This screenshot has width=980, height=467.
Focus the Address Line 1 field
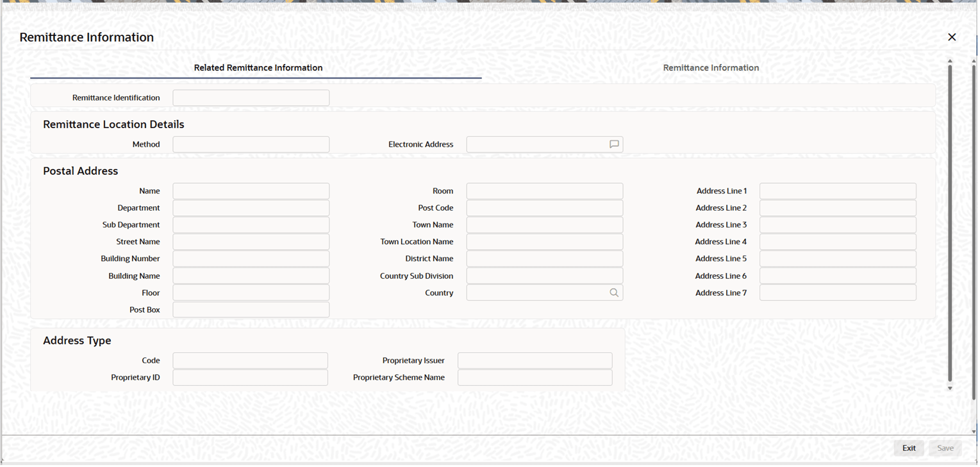[x=838, y=191]
